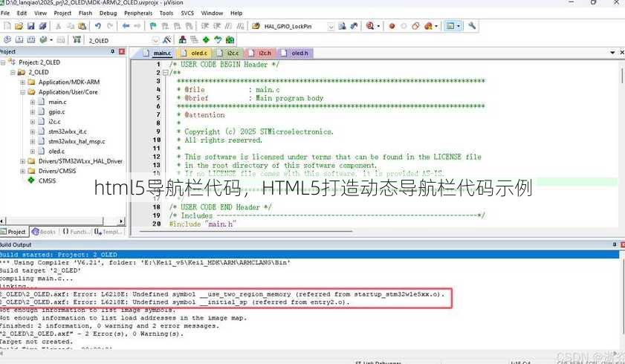
Task: Click the Save All icon
Action: tap(42, 26)
